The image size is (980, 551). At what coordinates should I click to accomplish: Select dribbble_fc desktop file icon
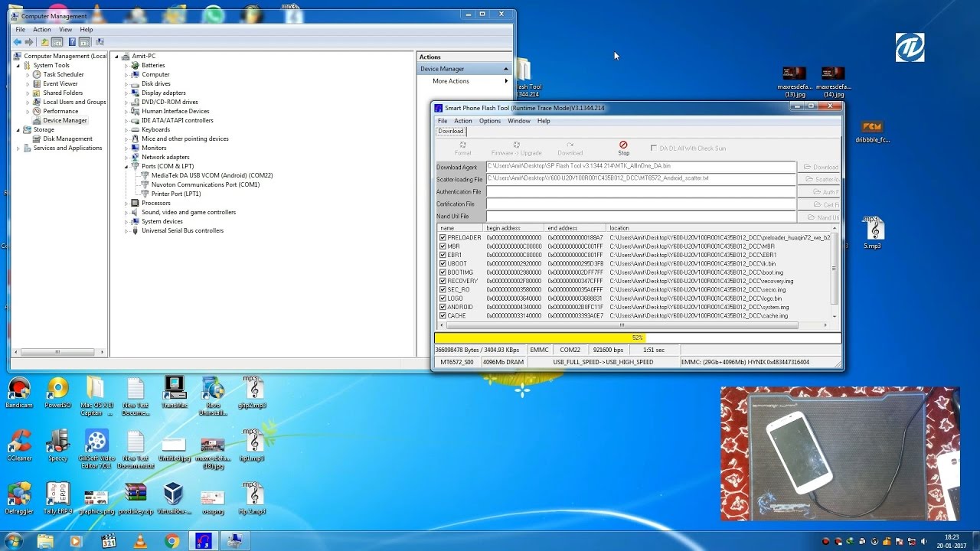[872, 132]
